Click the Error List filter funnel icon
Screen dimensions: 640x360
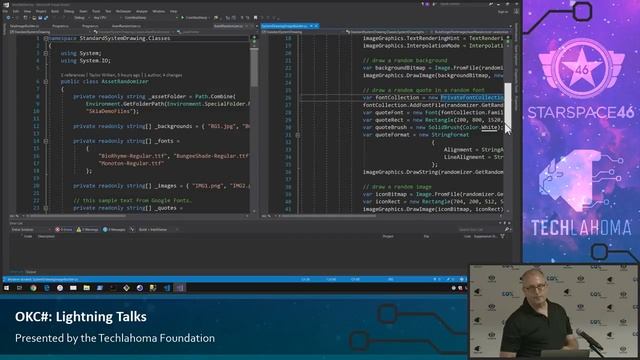pyautogui.click(x=502, y=236)
